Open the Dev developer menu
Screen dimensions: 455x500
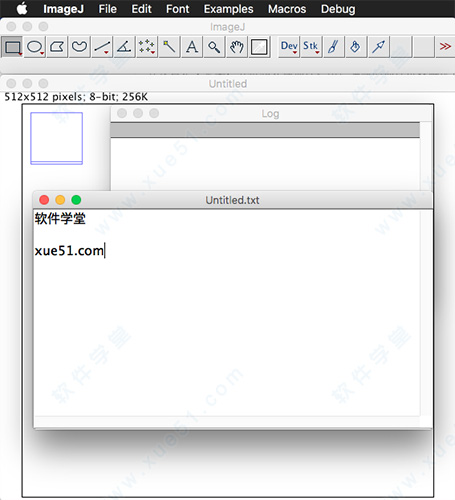pos(289,47)
